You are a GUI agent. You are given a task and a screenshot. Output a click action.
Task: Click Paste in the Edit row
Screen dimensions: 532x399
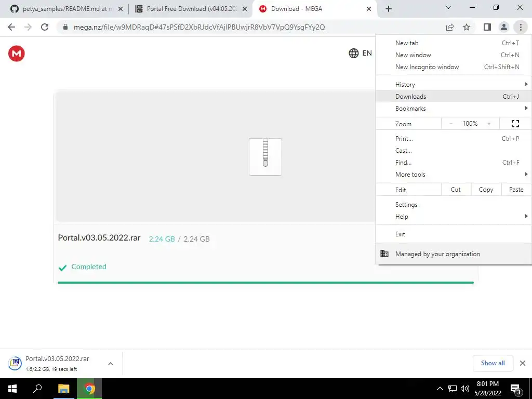516,190
